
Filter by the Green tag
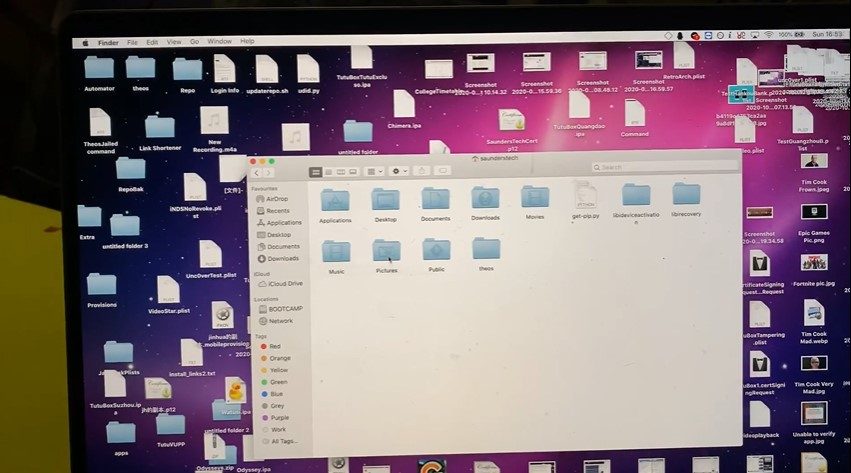pyautogui.click(x=275, y=382)
